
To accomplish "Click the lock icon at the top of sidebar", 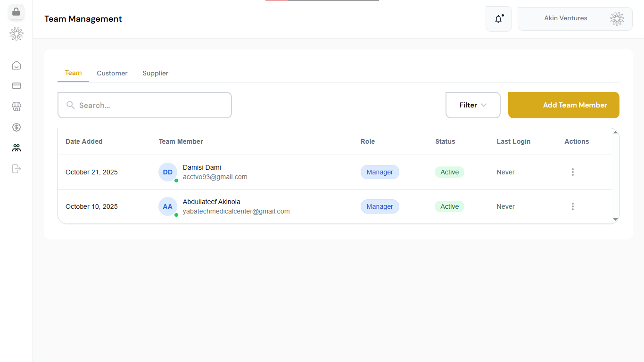I will click(16, 12).
